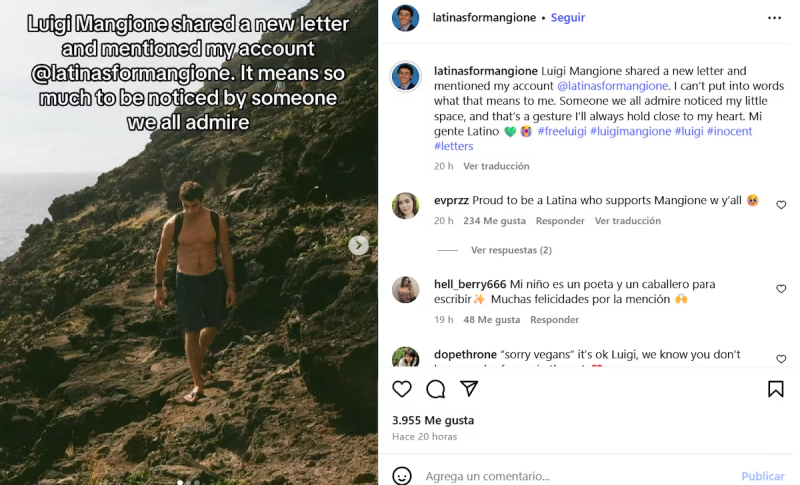Image resolution: width=800 pixels, height=485 pixels.
Task: Follow the account with the 'Seguir' button
Action: [568, 18]
